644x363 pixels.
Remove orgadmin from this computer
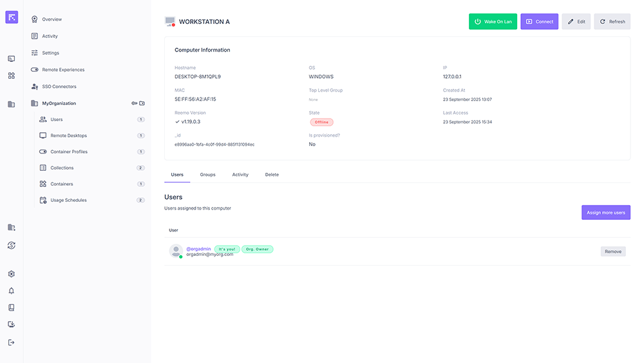point(612,251)
